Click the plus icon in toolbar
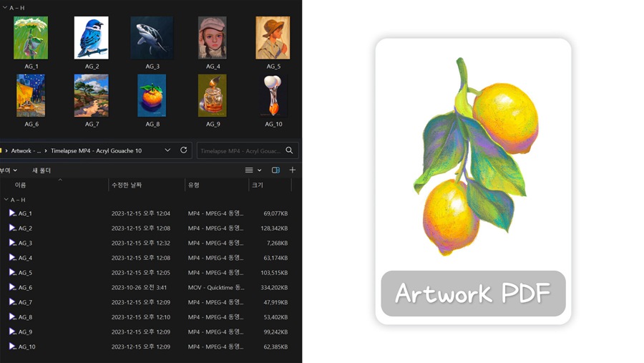 click(x=292, y=170)
